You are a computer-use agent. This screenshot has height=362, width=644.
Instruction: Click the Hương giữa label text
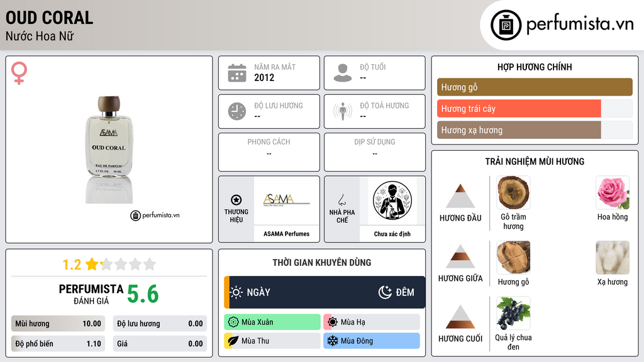click(460, 278)
